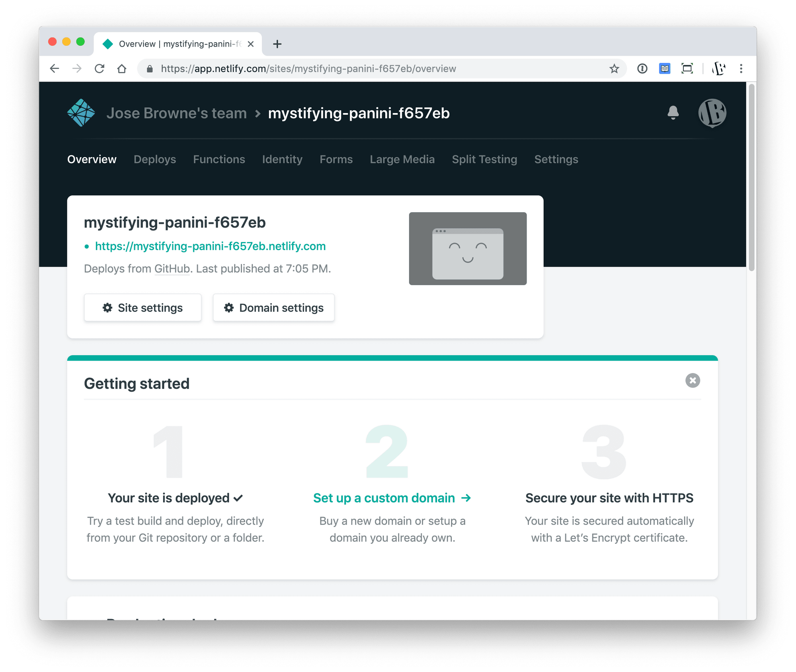Click the screenshot capture extension icon

pos(687,68)
